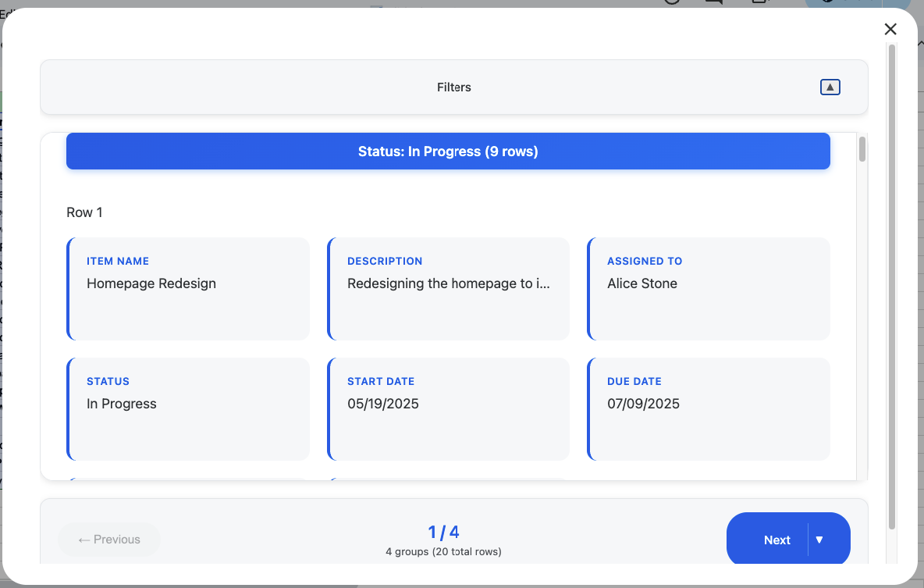Click the 'STATUS' field label
The image size is (924, 588).
click(108, 382)
